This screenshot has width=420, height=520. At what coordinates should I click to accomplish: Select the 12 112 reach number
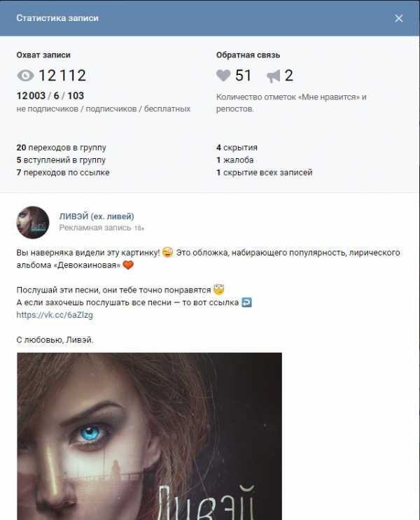(x=62, y=76)
